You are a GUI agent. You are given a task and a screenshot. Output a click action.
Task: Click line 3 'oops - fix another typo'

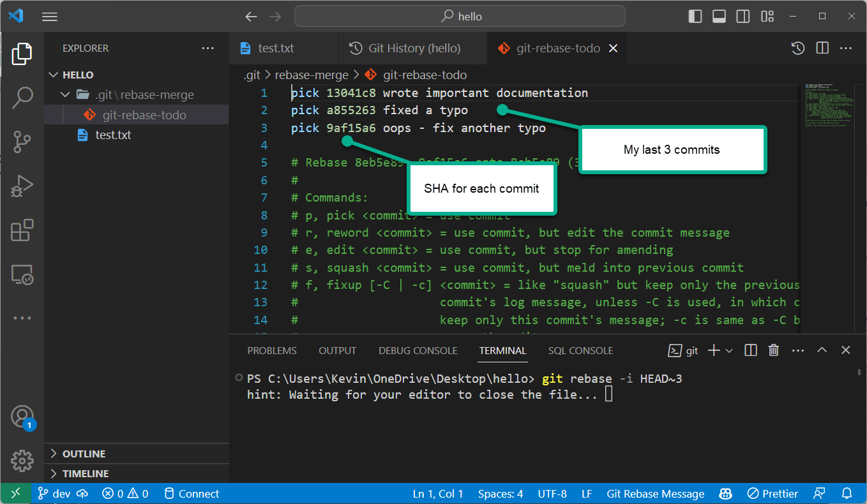464,128
